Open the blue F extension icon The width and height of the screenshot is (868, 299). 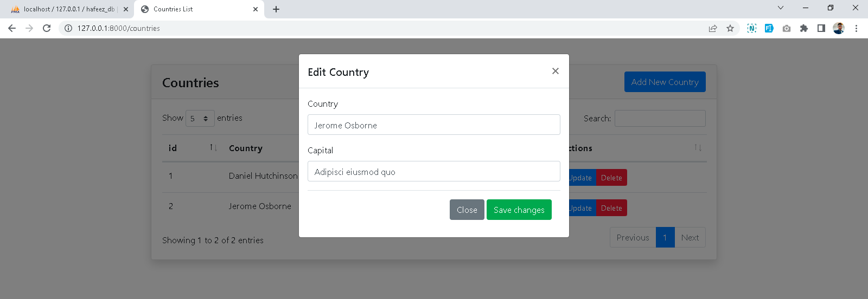[x=769, y=28]
